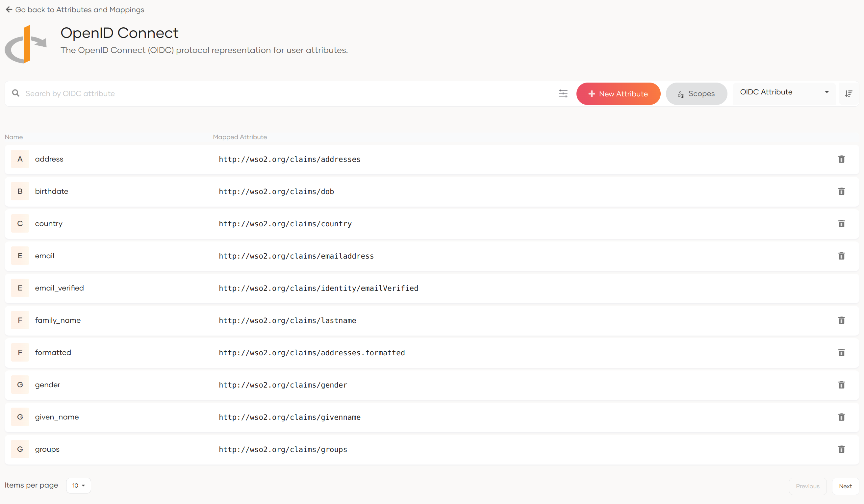864x504 pixels.
Task: Click the back arrow to Attributes and Mappings
Action: tap(9, 10)
